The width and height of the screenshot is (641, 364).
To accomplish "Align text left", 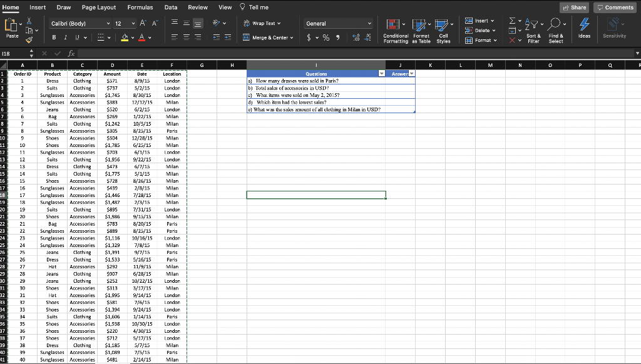I will tap(175, 38).
